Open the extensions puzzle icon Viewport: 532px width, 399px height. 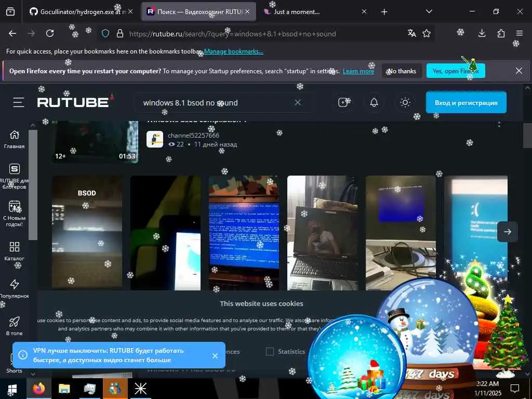point(501,33)
